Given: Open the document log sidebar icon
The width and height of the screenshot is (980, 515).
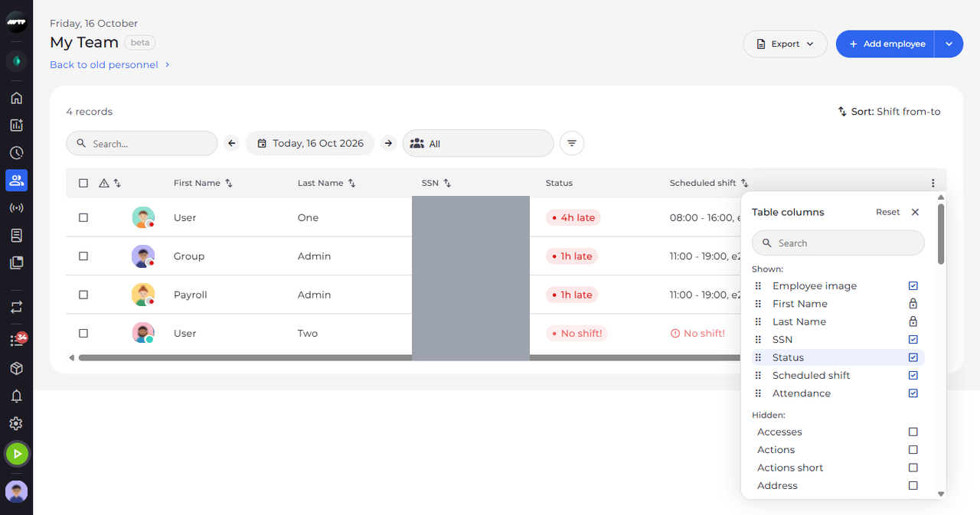Looking at the screenshot, I should point(16,236).
